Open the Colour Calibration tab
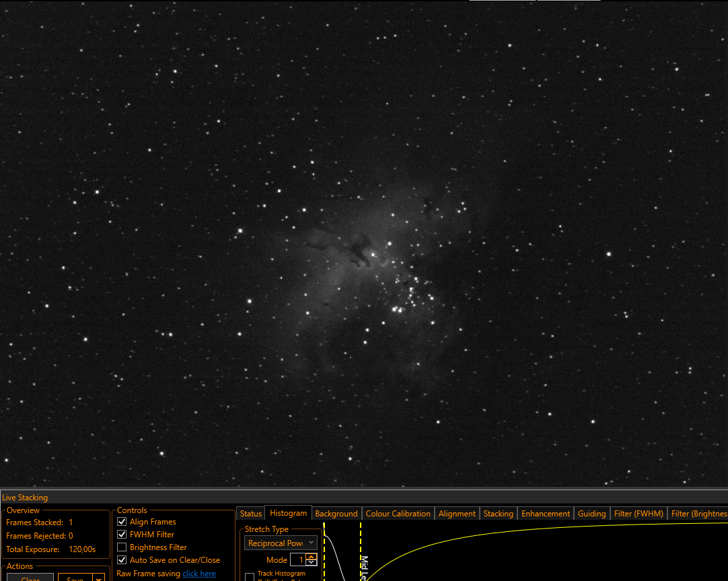This screenshot has width=728, height=581. coord(398,513)
